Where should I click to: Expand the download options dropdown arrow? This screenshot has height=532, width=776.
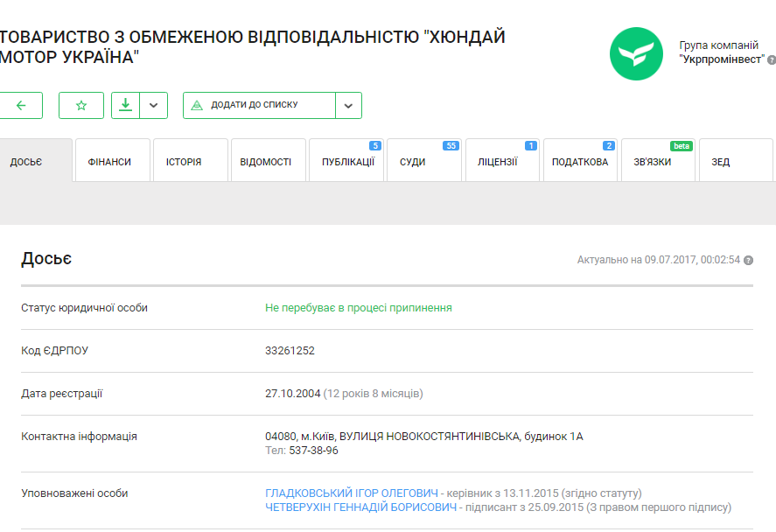pos(153,105)
